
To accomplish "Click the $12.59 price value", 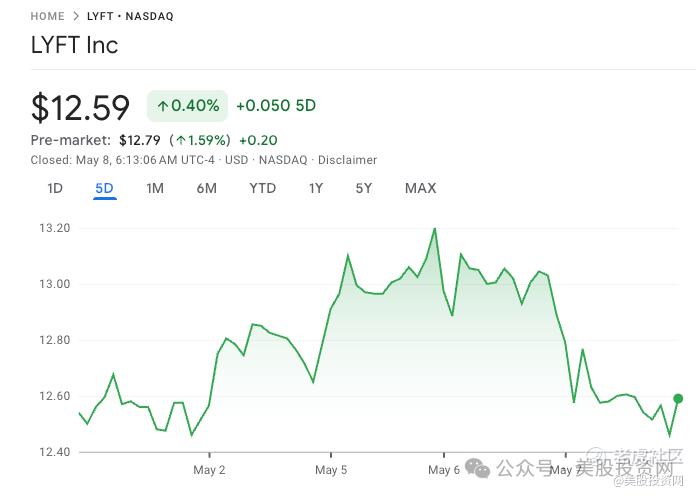I will tap(80, 107).
